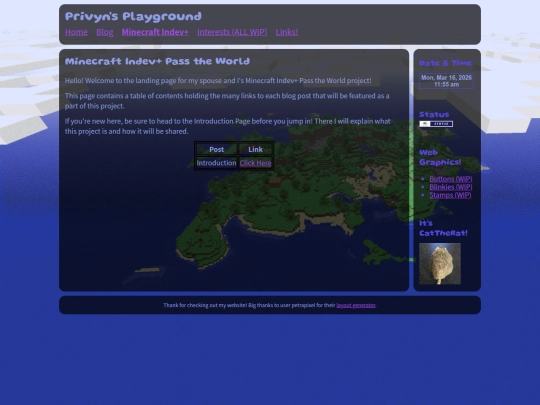
Task: Click the status badge under Status
Action: pos(436,124)
